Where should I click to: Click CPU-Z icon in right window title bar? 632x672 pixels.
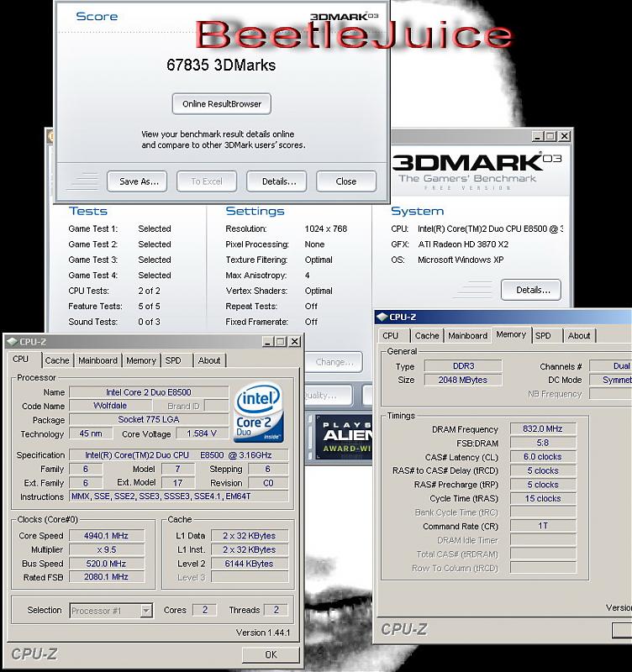(382, 318)
